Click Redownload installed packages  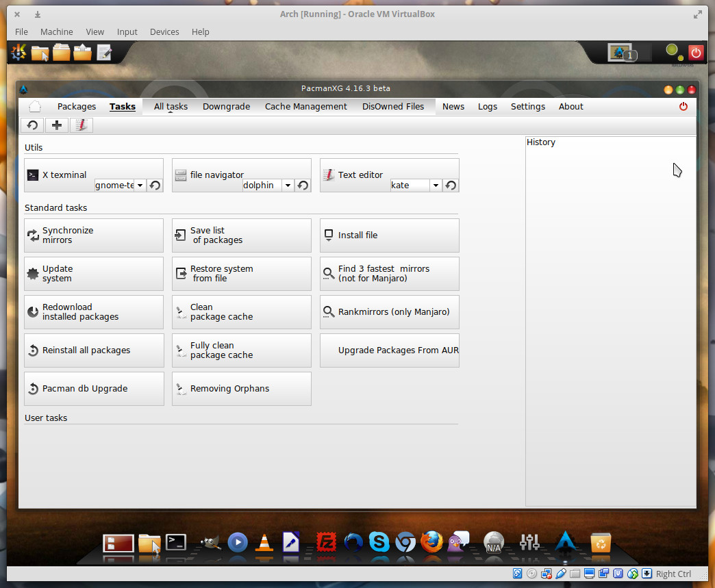pos(93,311)
